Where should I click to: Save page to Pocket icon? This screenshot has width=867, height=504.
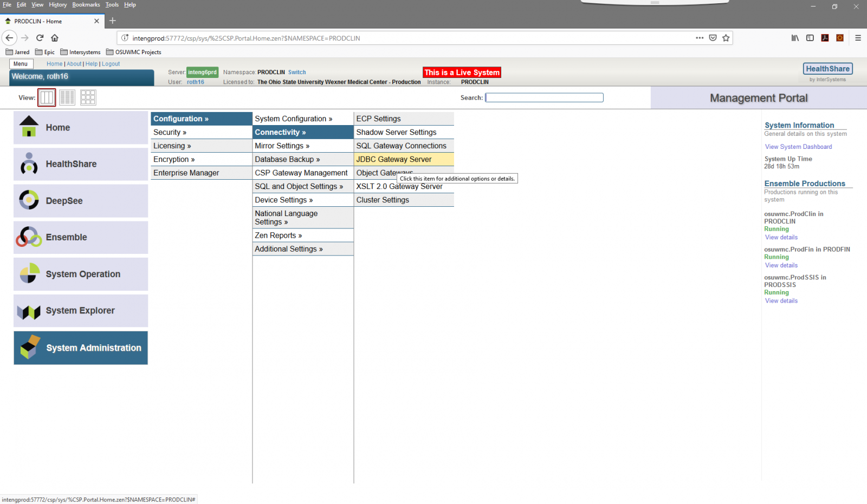[x=713, y=38]
